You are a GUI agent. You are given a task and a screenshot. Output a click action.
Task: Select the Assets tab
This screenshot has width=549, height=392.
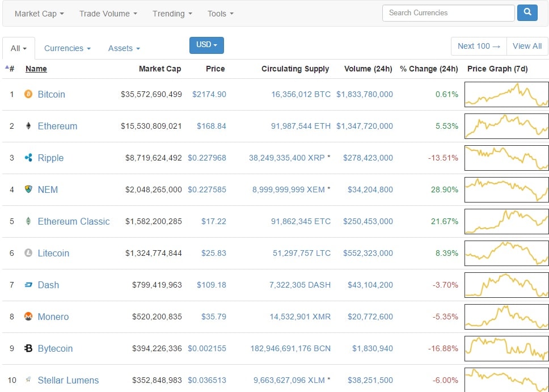coord(124,49)
